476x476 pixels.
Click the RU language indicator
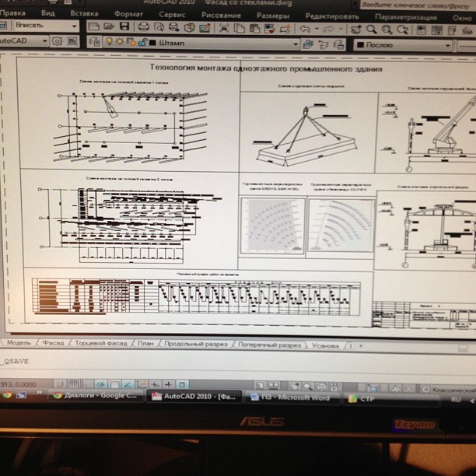[456, 400]
